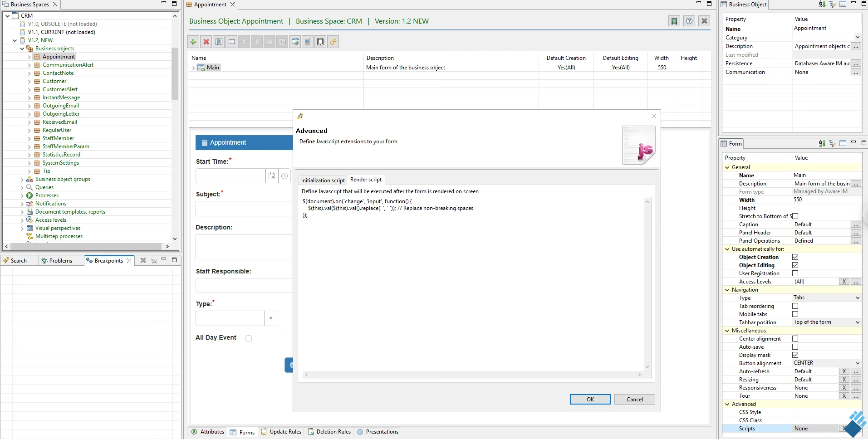Open the Update Rules bottom tab

click(x=281, y=432)
